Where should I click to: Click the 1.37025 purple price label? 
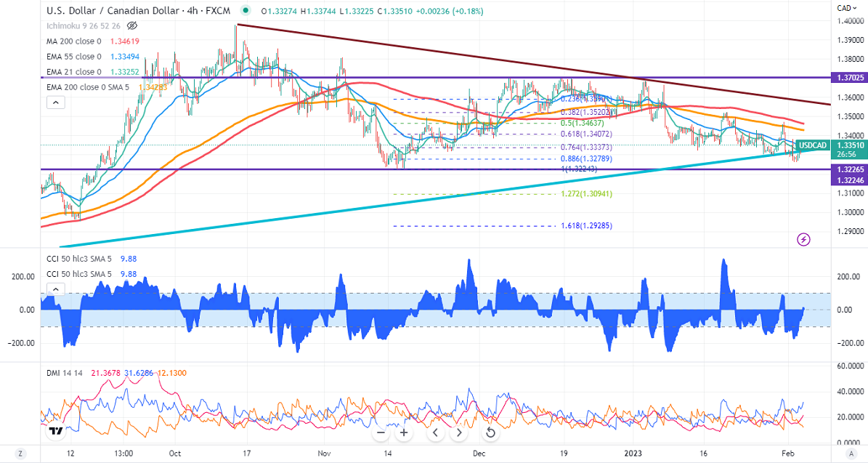(845, 77)
